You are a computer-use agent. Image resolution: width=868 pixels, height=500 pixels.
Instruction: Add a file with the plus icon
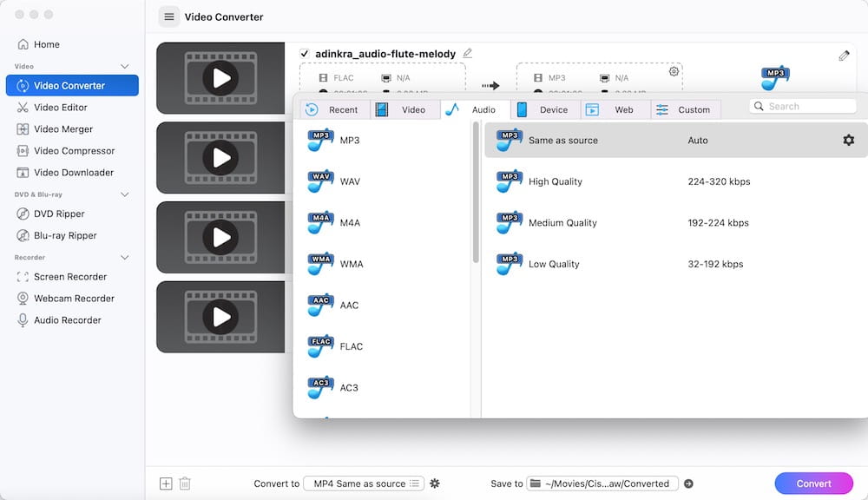(166, 484)
